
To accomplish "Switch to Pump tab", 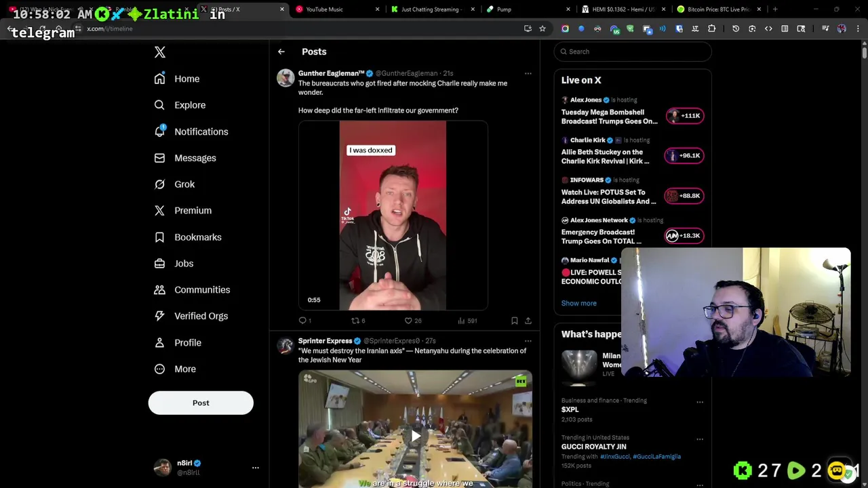I will [x=528, y=9].
